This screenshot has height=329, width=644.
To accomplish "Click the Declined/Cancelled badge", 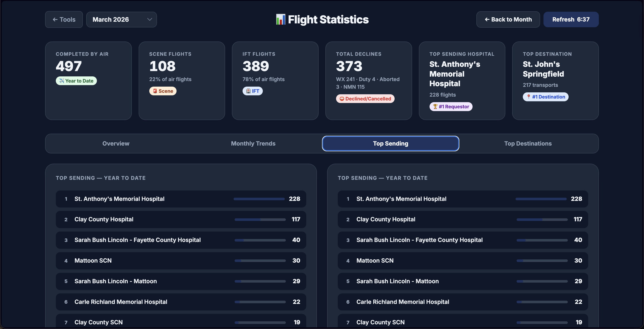I will coord(365,99).
